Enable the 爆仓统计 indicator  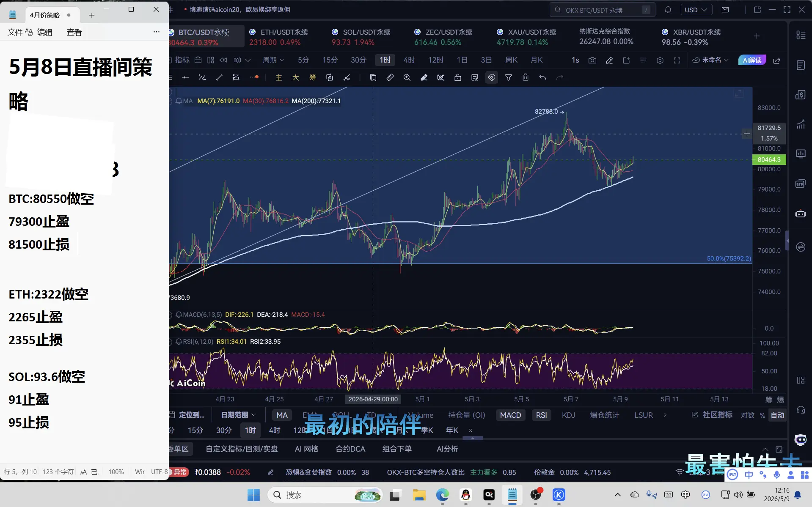click(x=605, y=415)
